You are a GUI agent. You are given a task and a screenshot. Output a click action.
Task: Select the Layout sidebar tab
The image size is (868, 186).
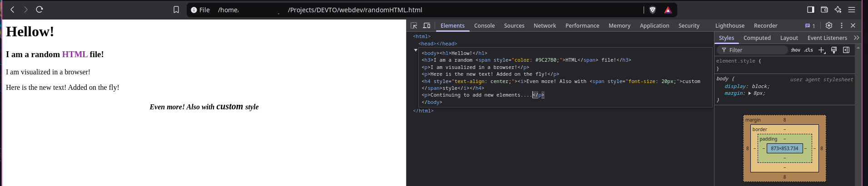(789, 38)
